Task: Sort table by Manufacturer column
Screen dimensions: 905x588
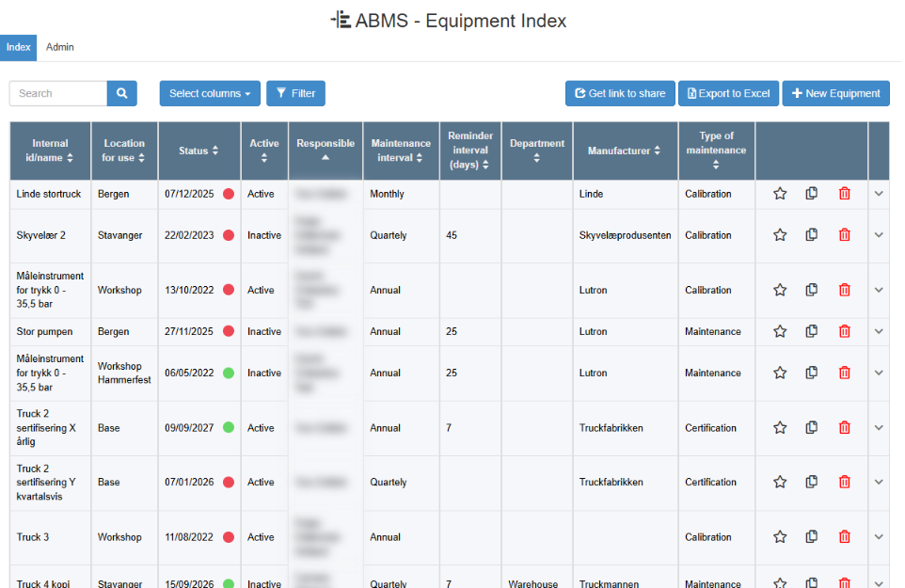Action: point(625,151)
